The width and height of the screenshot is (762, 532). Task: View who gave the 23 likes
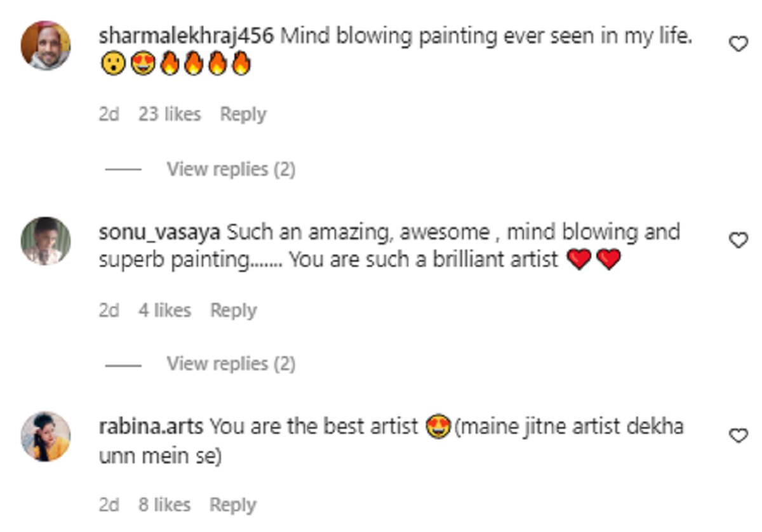170,115
